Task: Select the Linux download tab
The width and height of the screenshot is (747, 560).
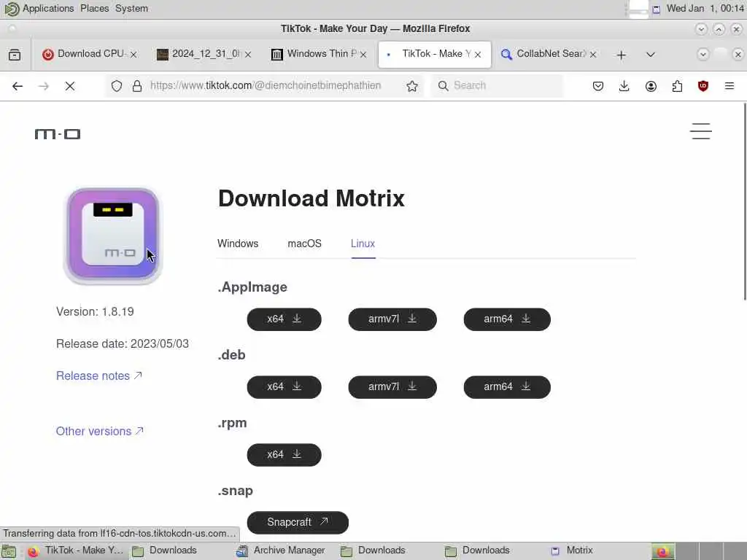Action: 363,244
